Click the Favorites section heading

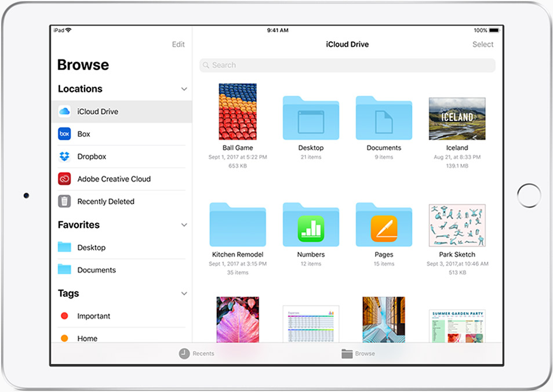point(79,225)
